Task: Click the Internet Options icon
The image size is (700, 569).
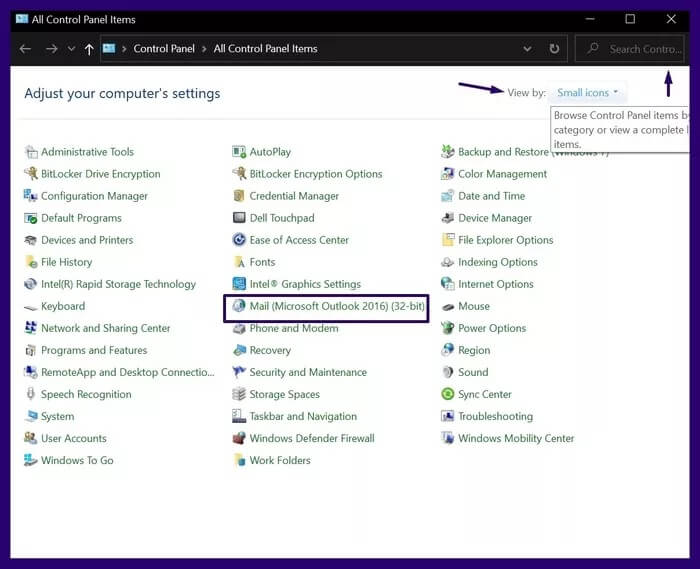Action: tap(448, 284)
